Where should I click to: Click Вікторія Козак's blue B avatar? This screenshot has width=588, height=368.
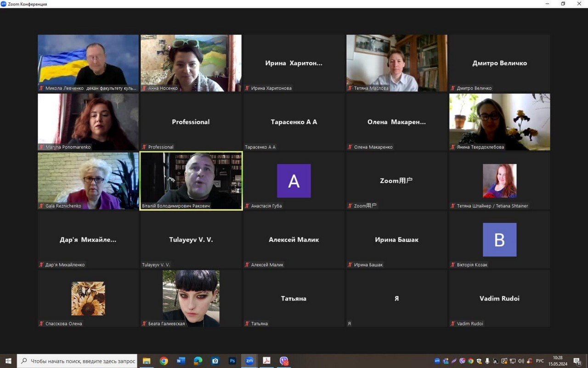pos(500,240)
